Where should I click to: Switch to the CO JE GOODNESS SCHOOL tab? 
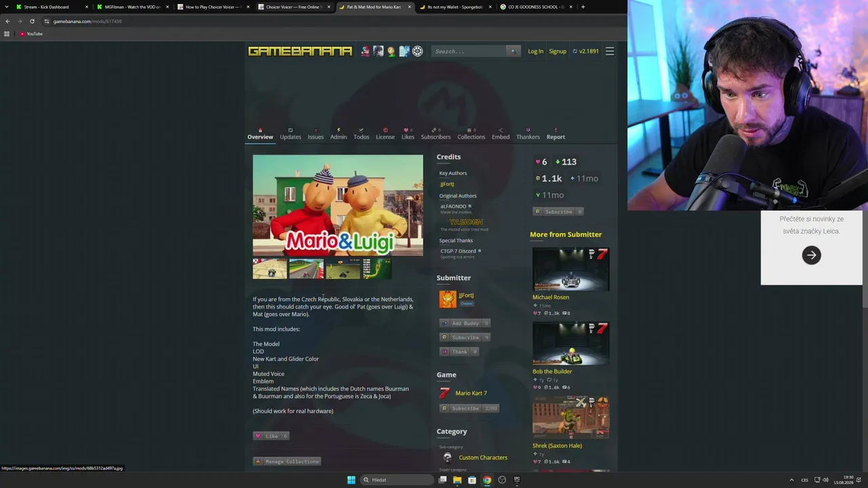coord(536,7)
